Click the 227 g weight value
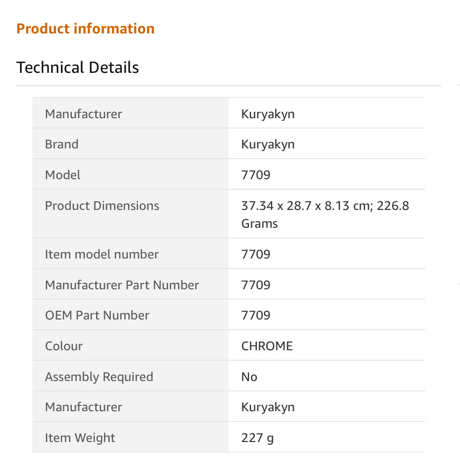This screenshot has width=460, height=476. click(258, 438)
